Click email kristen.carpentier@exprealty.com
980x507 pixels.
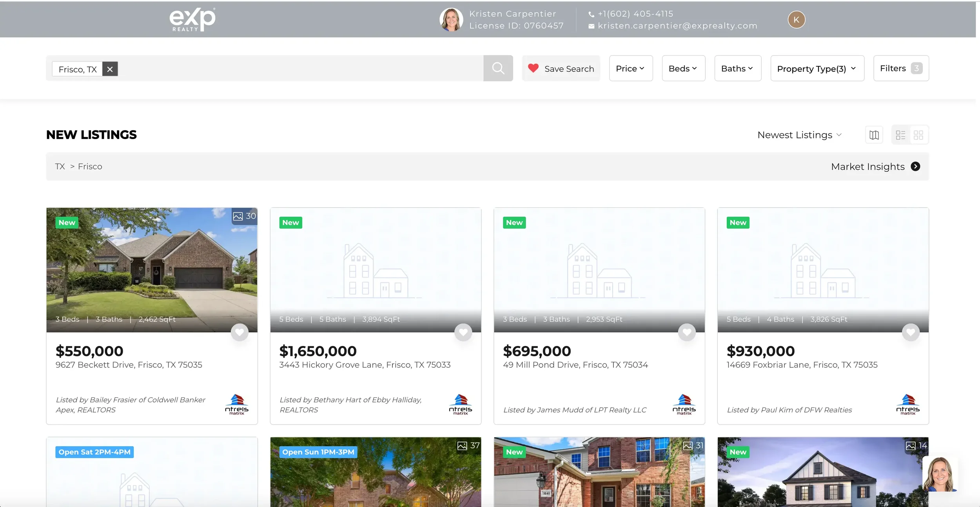[x=677, y=26]
